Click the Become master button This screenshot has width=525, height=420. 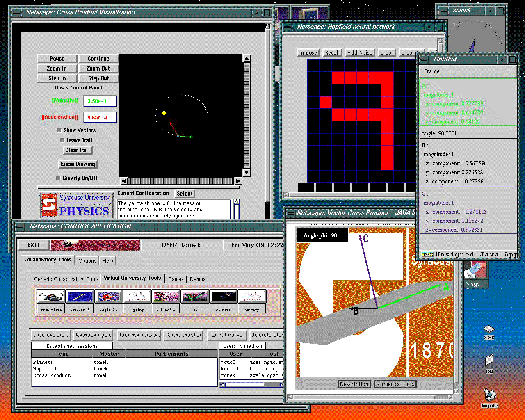139,335
